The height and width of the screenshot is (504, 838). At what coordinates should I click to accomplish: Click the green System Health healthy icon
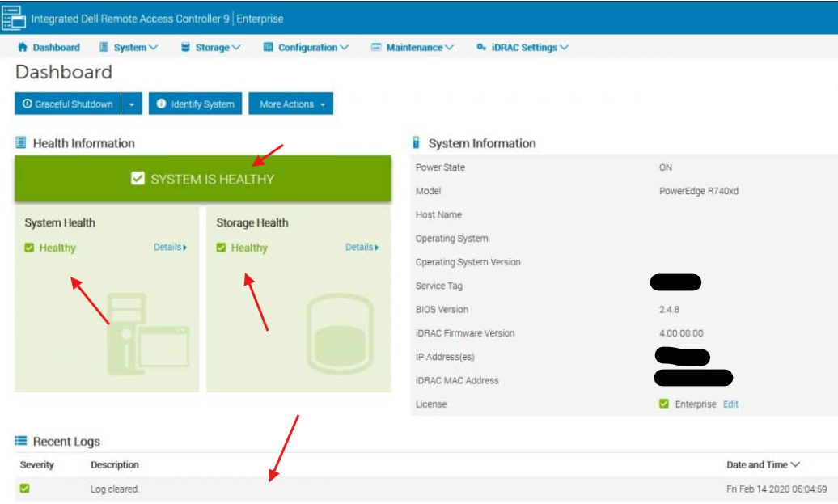(28, 248)
